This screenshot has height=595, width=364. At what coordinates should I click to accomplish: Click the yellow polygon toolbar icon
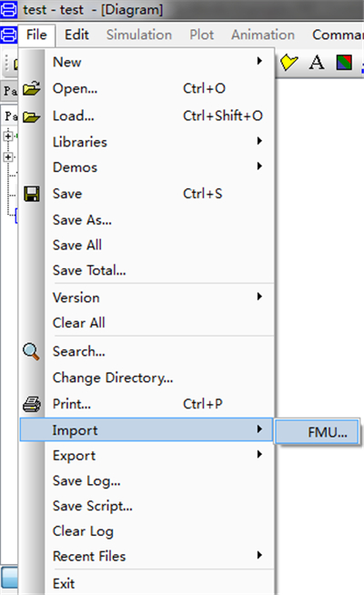coord(288,62)
